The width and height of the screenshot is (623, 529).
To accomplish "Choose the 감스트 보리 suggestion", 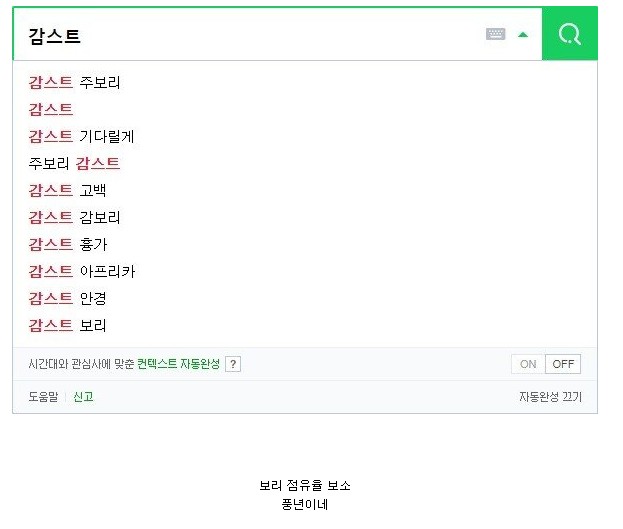I will (67, 326).
